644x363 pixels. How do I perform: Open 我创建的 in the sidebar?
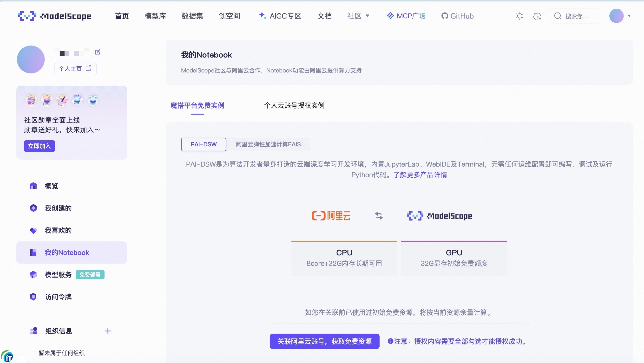[x=72, y=208]
